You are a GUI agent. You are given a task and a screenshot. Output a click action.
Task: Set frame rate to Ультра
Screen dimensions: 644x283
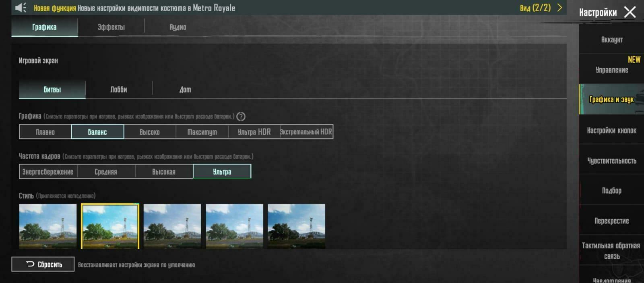[222, 172]
